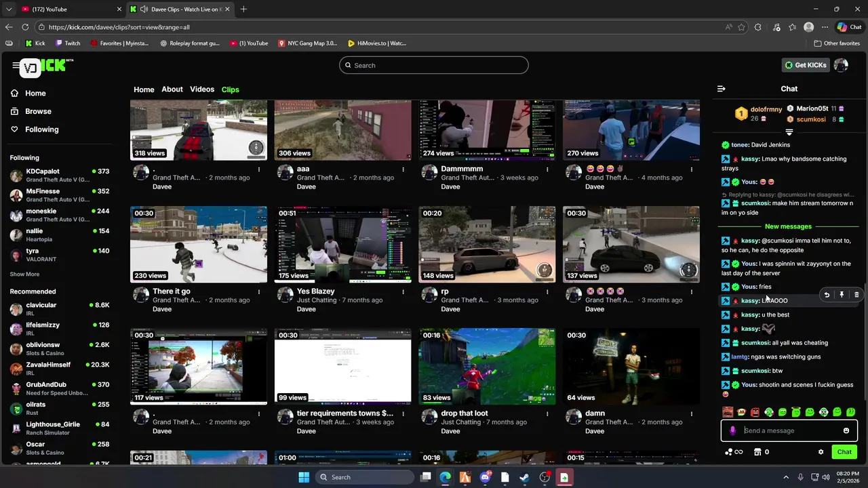The height and width of the screenshot is (488, 868).
Task: Insert the man's face quick emote
Action: [728, 412]
